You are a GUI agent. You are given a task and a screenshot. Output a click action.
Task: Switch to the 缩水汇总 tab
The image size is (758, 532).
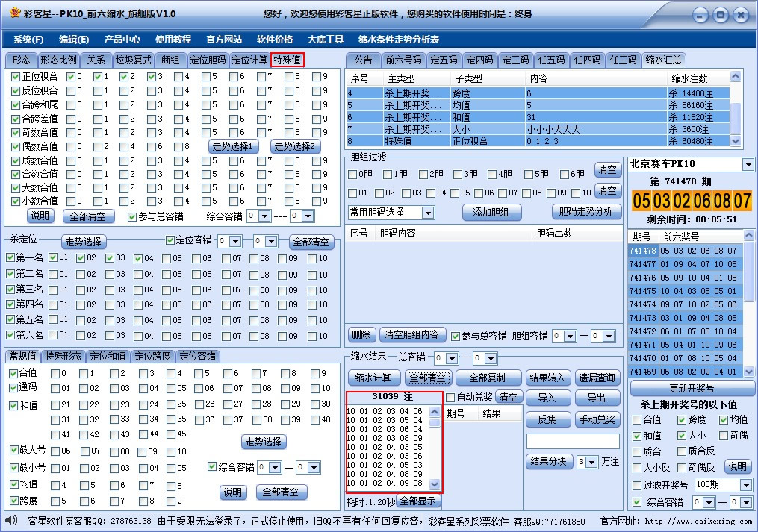tap(663, 60)
